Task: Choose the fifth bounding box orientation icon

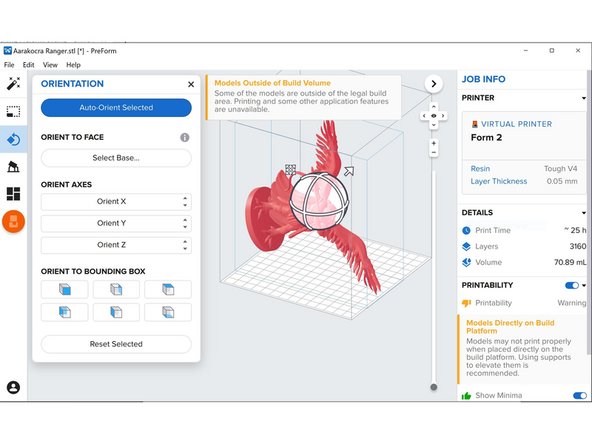Action: click(116, 312)
